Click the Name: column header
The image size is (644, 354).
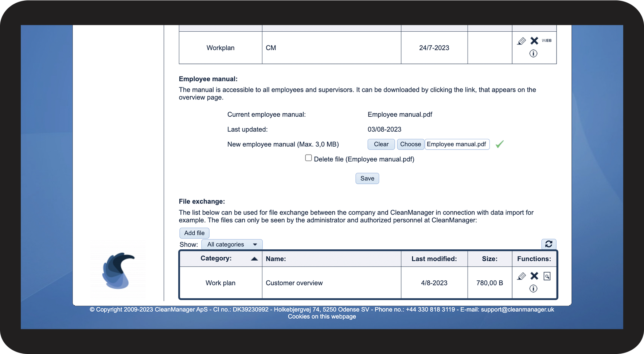332,259
